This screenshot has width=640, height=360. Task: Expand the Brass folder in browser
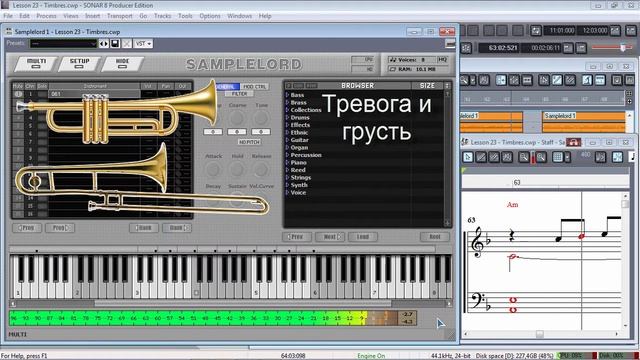click(x=287, y=102)
